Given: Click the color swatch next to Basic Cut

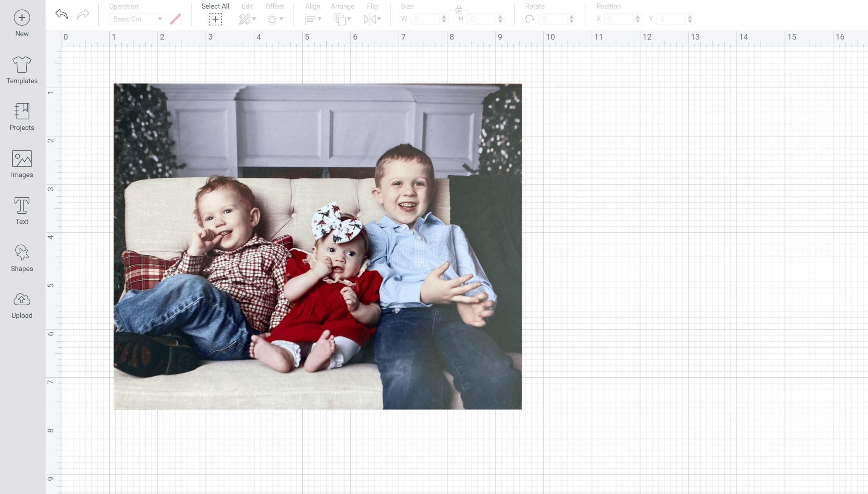Looking at the screenshot, I should point(175,19).
